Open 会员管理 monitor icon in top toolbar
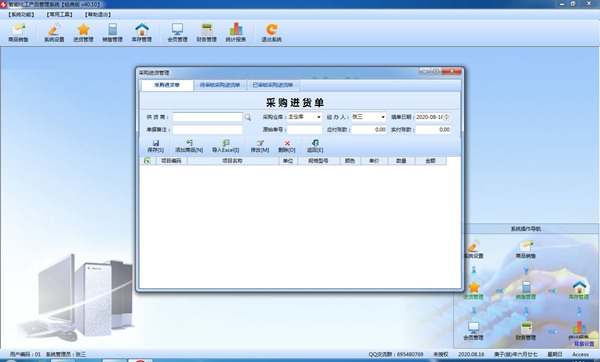 177,33
